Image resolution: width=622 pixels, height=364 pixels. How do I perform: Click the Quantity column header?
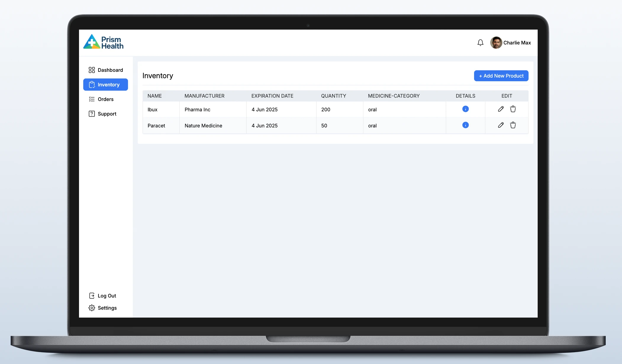pos(333,96)
